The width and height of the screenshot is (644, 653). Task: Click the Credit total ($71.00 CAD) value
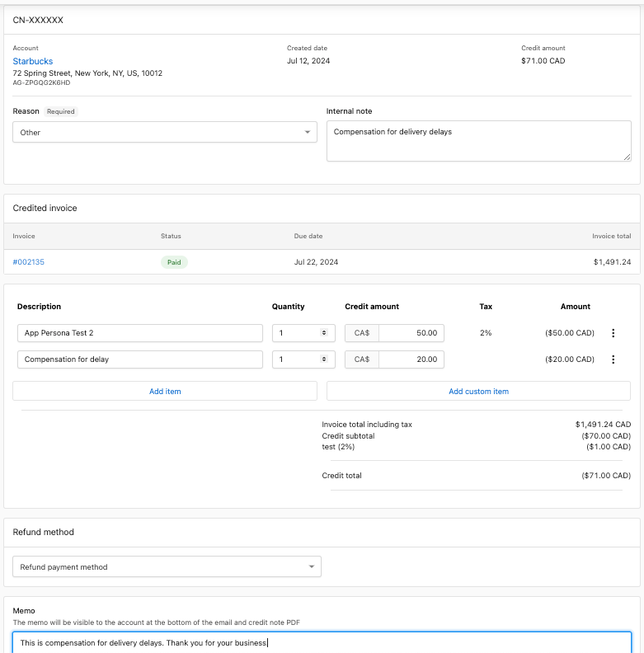click(x=606, y=476)
